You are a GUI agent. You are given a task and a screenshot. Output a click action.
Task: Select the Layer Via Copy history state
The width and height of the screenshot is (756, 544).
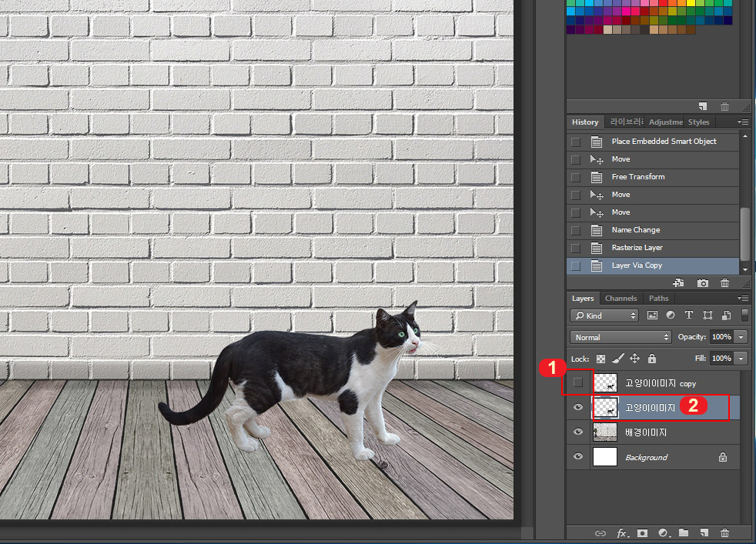click(654, 265)
